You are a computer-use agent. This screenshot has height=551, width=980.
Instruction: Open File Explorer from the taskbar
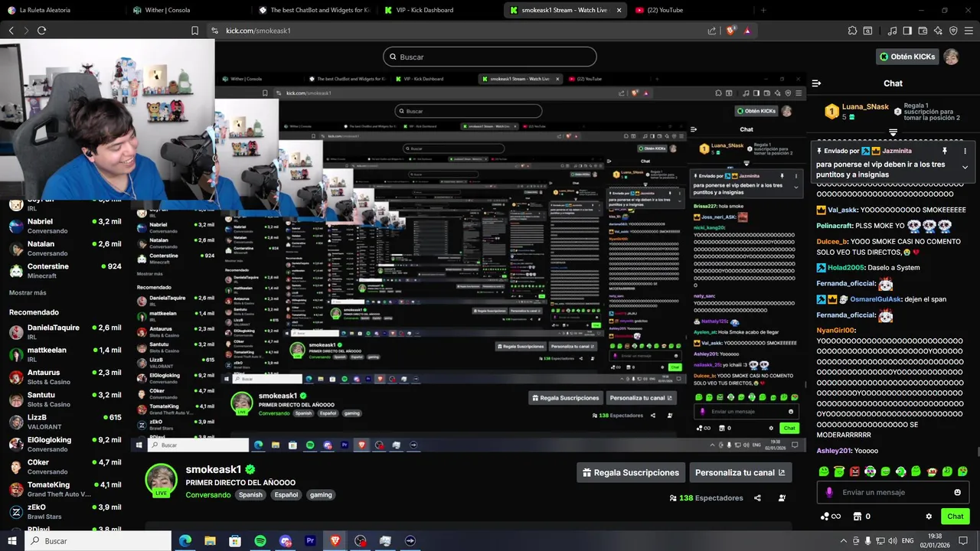point(210,541)
